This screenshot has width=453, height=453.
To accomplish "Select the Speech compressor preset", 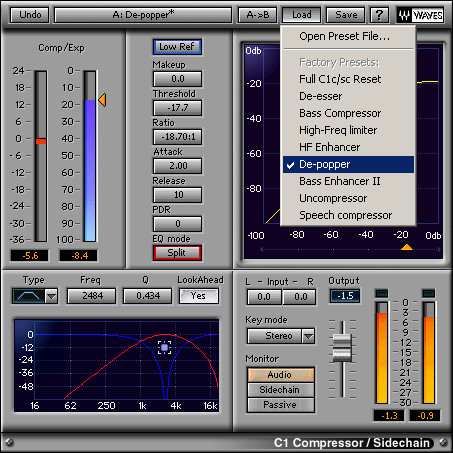I will tap(348, 215).
